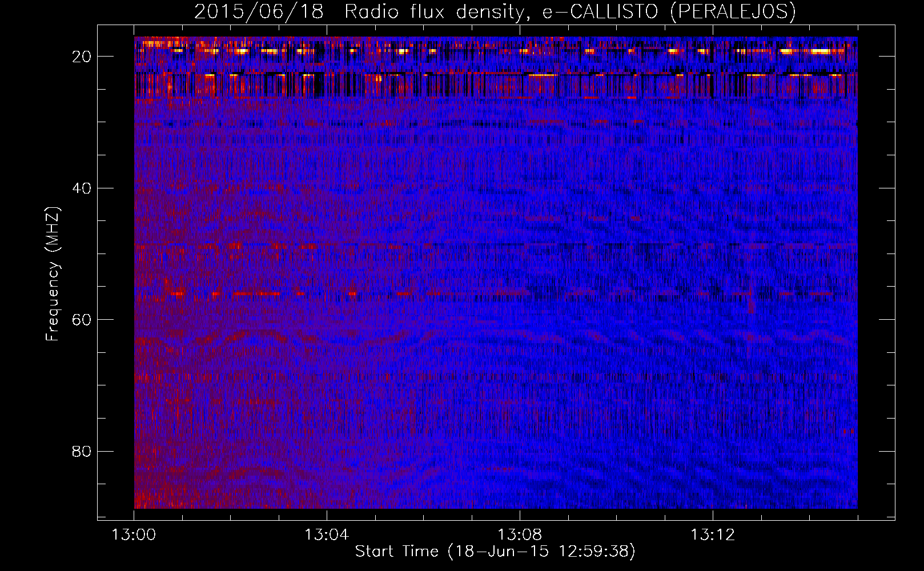This screenshot has width=924, height=571.
Task: Click the 'Start Time (18-Jun-15 12:59:38)' label
Action: [x=495, y=552]
